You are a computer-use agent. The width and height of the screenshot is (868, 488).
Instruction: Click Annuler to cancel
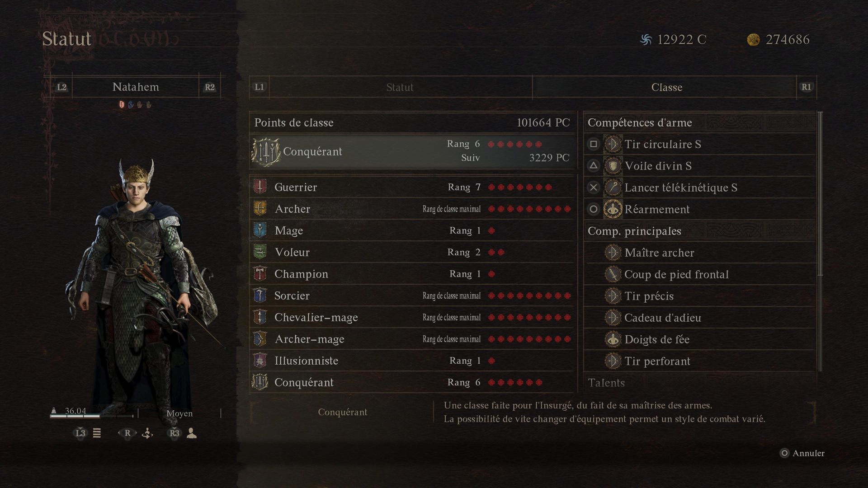808,453
